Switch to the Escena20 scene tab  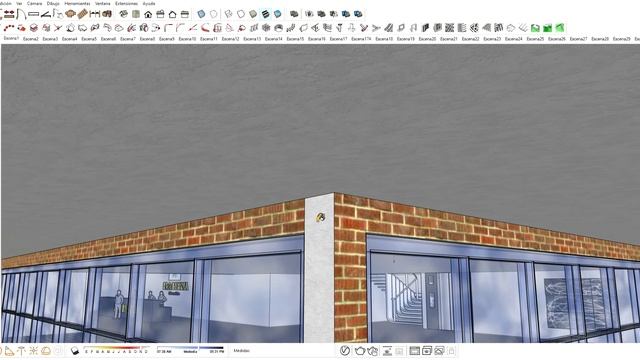tap(427, 39)
